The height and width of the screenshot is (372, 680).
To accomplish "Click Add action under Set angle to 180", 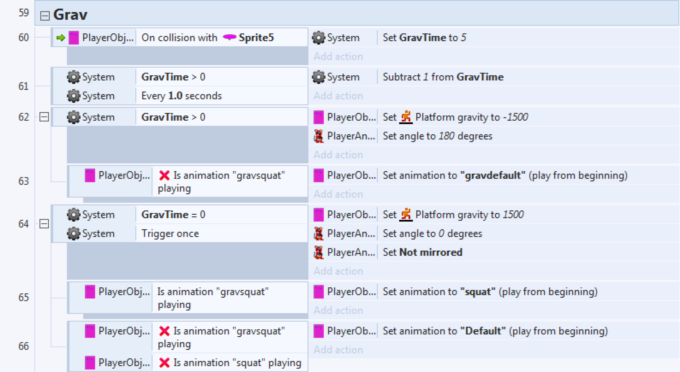I will (338, 155).
